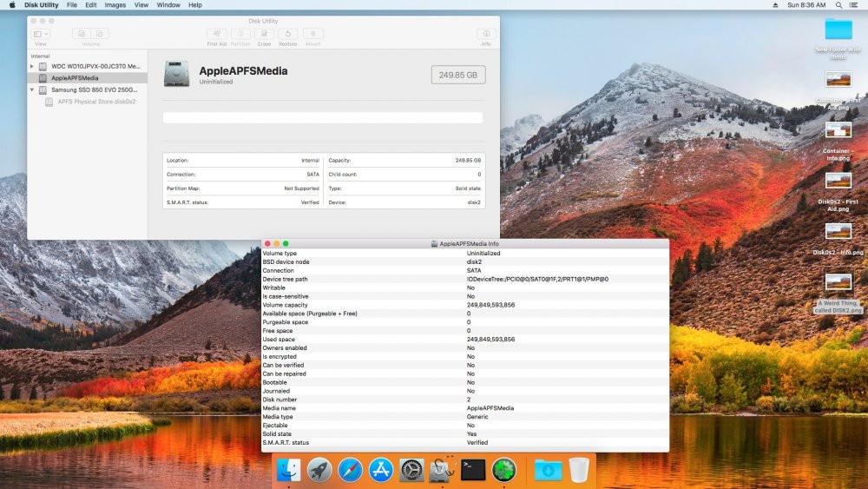This screenshot has width=868, height=489.
Task: Click the Mount toolbar icon
Action: pyautogui.click(x=312, y=34)
